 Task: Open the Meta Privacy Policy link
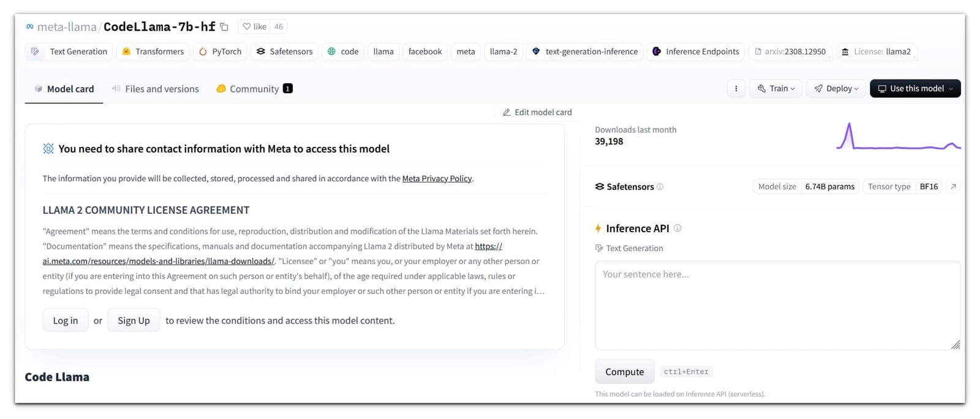pyautogui.click(x=437, y=178)
